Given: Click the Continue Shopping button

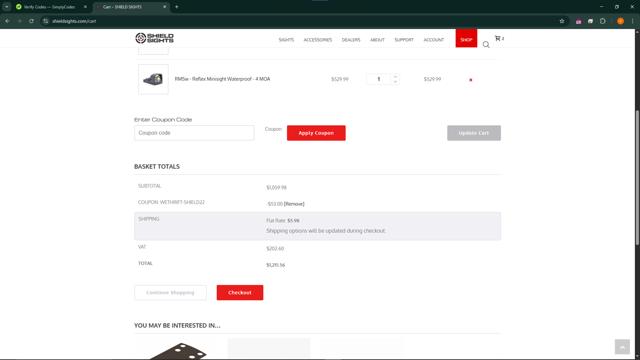Looking at the screenshot, I should (170, 293).
